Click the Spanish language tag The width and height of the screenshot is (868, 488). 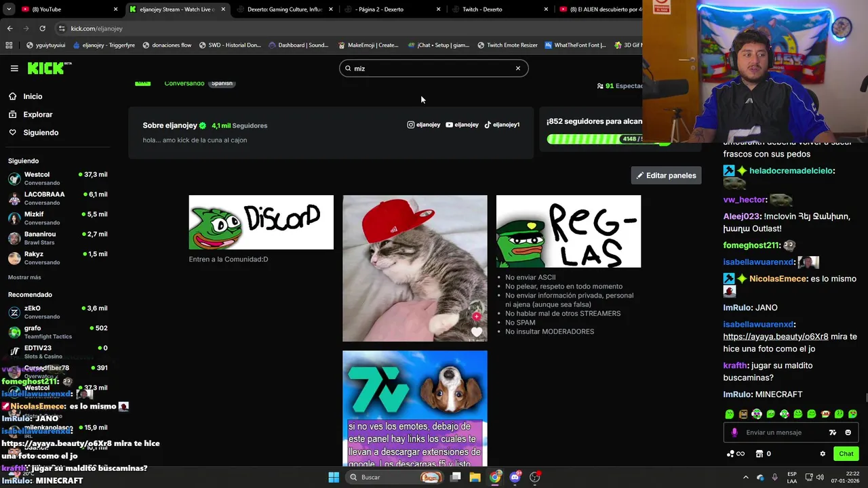[x=222, y=83]
